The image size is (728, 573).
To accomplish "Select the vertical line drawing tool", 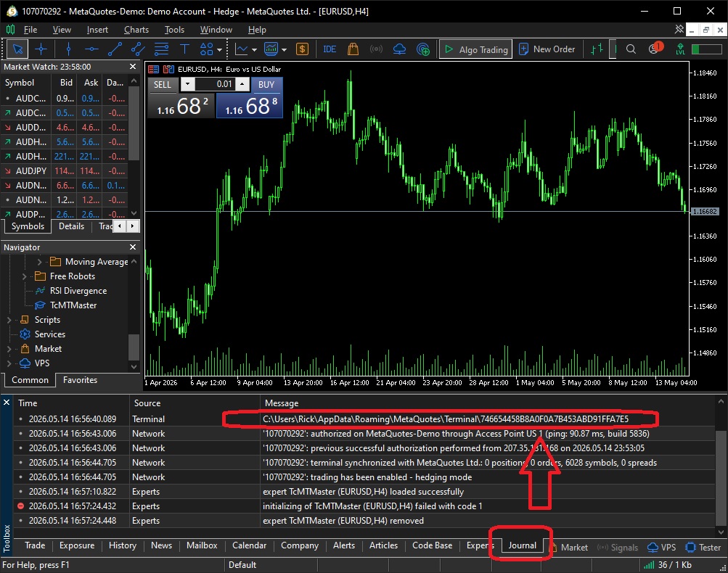I will point(68,49).
